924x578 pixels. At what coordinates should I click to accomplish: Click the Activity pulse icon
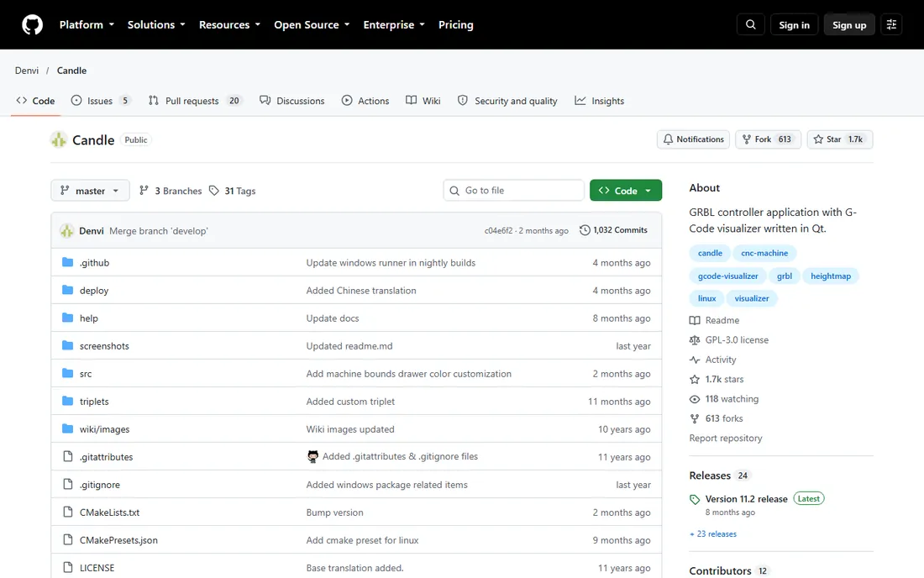pyautogui.click(x=695, y=360)
